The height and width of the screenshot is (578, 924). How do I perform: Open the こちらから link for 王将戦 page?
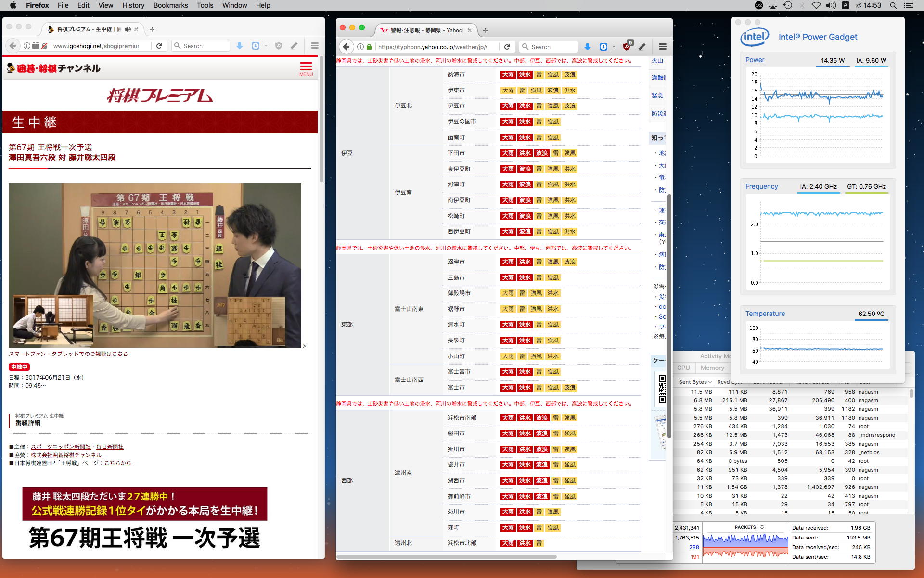coord(117,463)
